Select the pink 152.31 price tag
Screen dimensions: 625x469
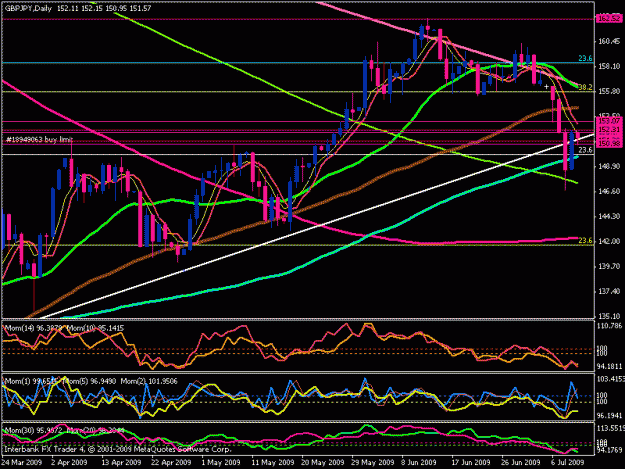coord(609,130)
